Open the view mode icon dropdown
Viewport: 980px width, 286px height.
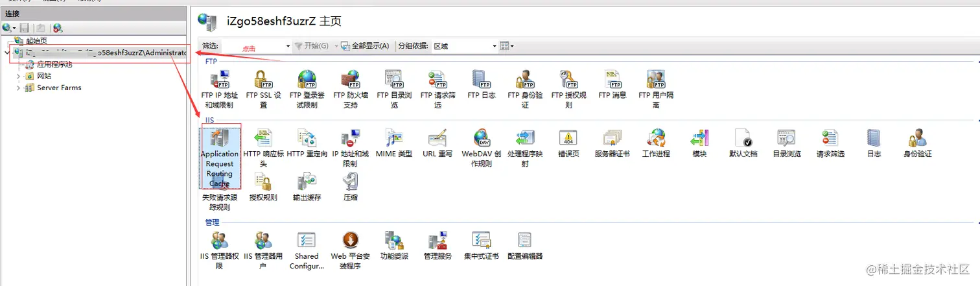[x=507, y=46]
